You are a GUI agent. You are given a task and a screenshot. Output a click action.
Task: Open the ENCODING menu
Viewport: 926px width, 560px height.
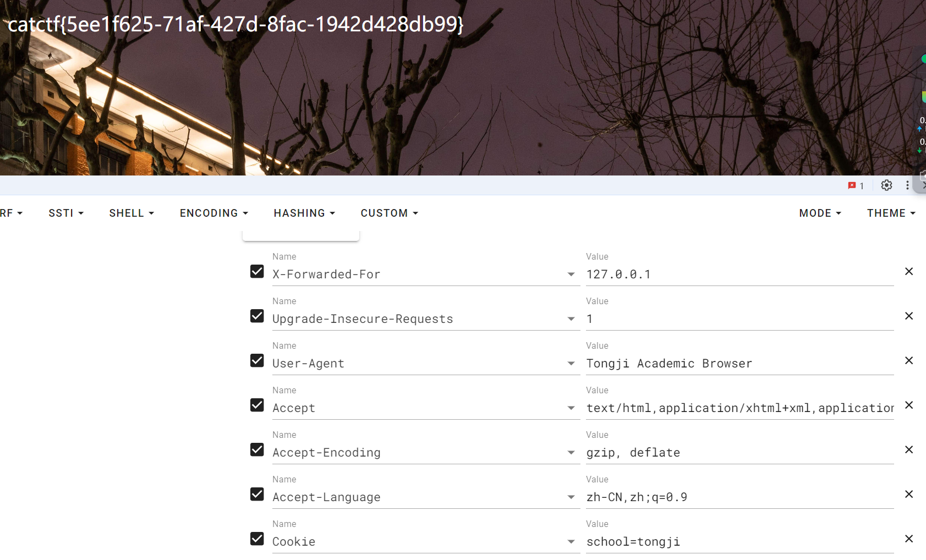[214, 213]
